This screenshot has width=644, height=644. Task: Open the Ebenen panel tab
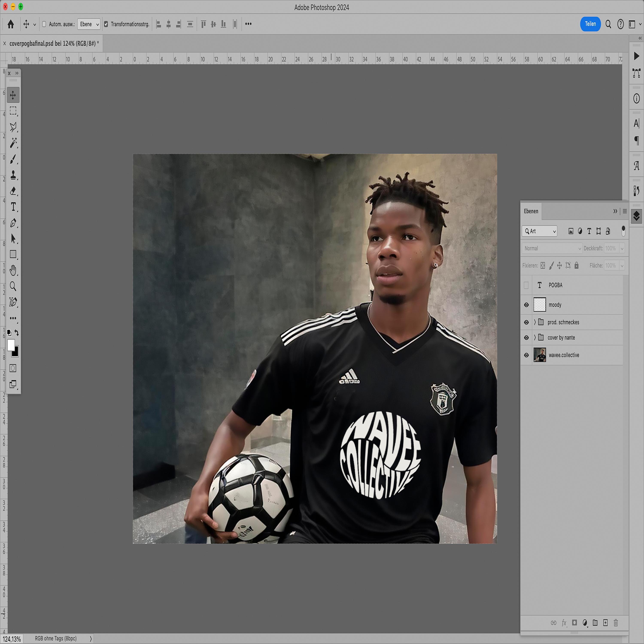(531, 211)
